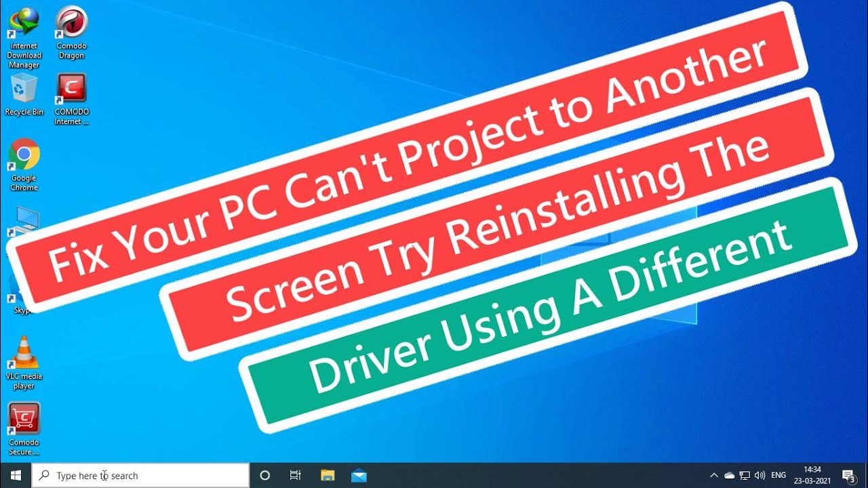The width and height of the screenshot is (868, 488).
Task: Click the OneDrive cloud tray icon
Action: [729, 475]
